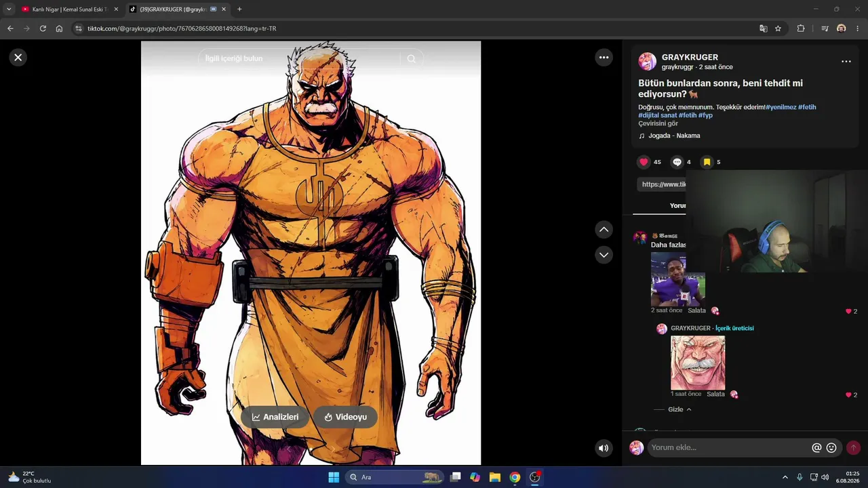Bookmark this page with the star icon
Viewport: 868px width, 488px height.
[778, 28]
